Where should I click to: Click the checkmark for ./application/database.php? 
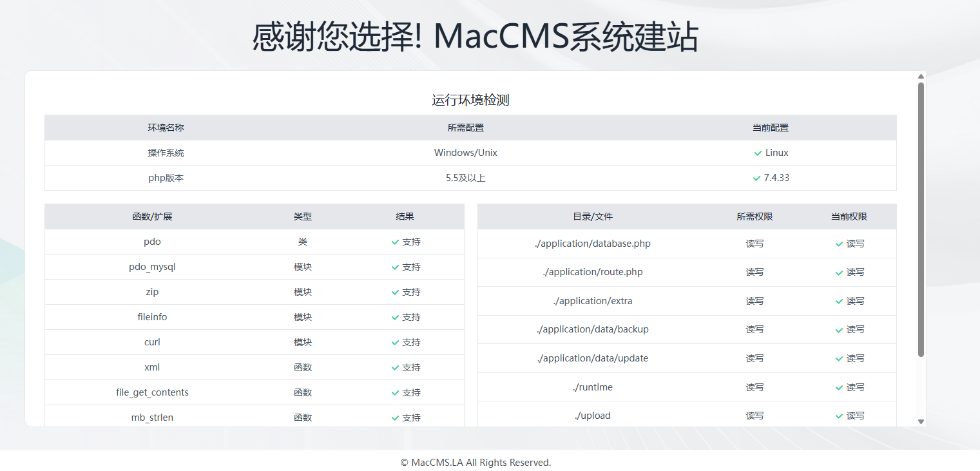[839, 244]
